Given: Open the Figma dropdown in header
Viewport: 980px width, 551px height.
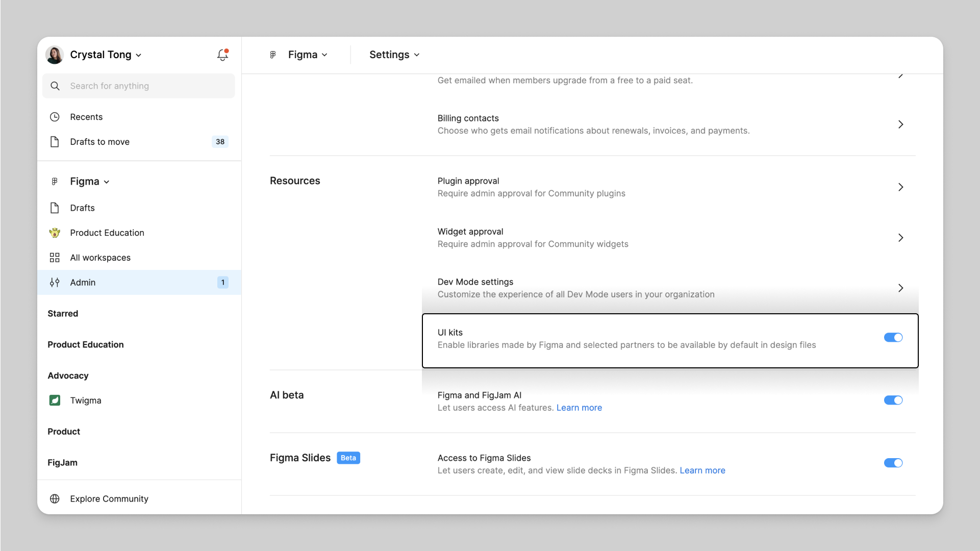Looking at the screenshot, I should (308, 55).
